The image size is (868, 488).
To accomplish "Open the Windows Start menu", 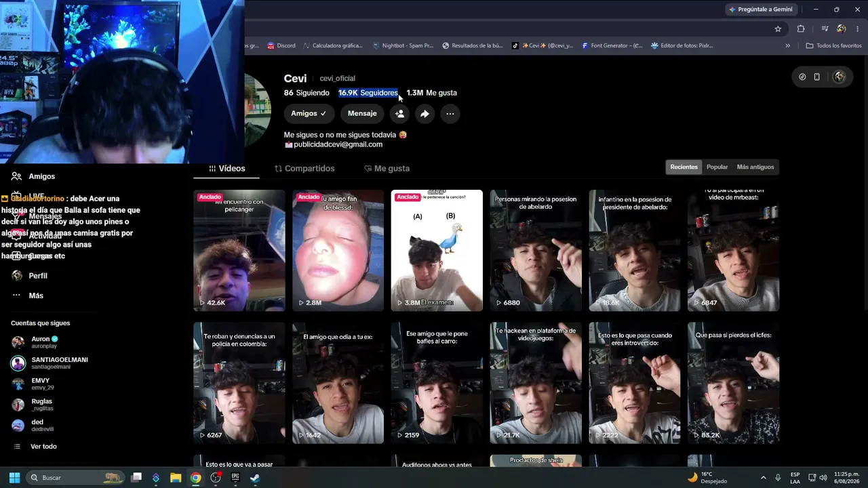I will 14,478.
